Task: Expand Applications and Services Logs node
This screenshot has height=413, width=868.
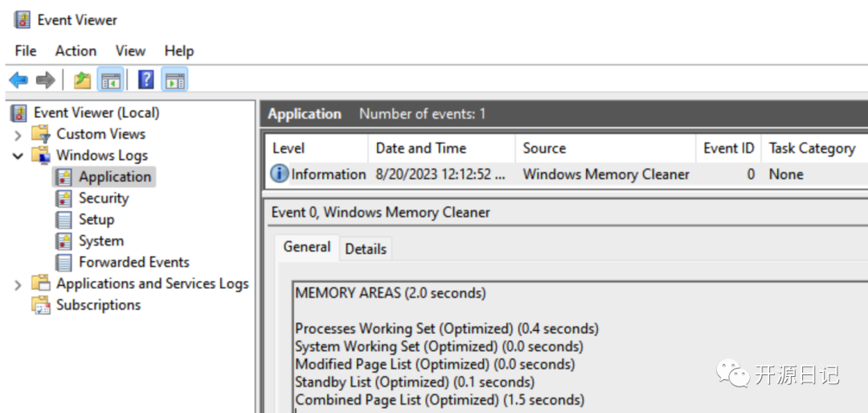Action: coord(18,284)
